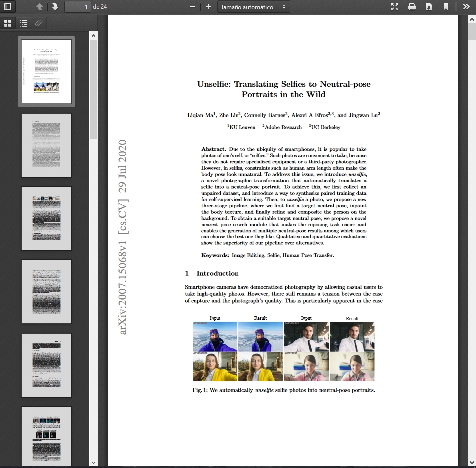Open the tools overflow menu
Image resolution: width=476 pixels, height=468 pixels.
click(x=466, y=7)
